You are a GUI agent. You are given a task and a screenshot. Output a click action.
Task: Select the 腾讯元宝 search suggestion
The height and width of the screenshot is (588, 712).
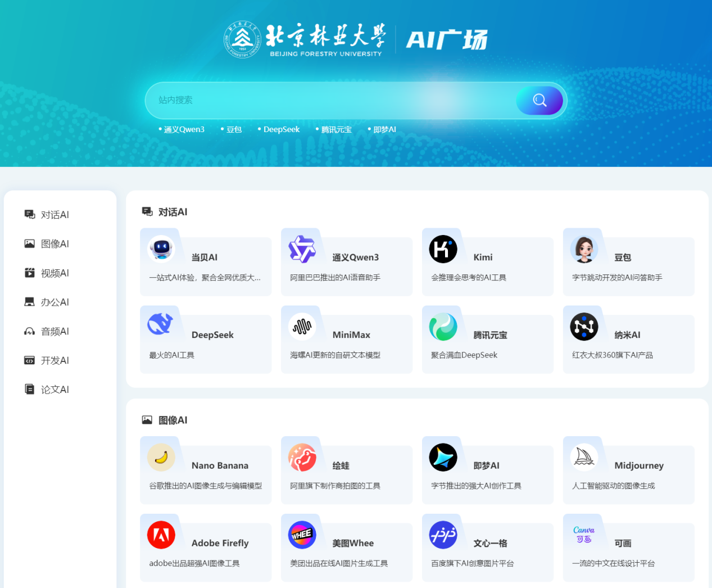(336, 129)
